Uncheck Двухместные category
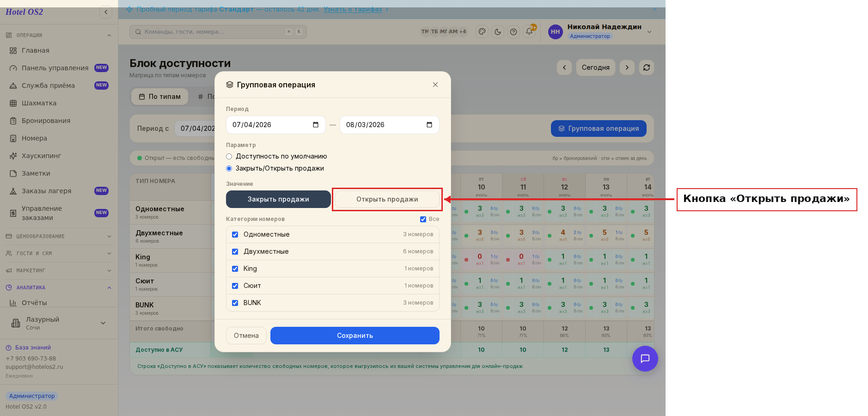Image resolution: width=868 pixels, height=416 pixels. (x=235, y=251)
